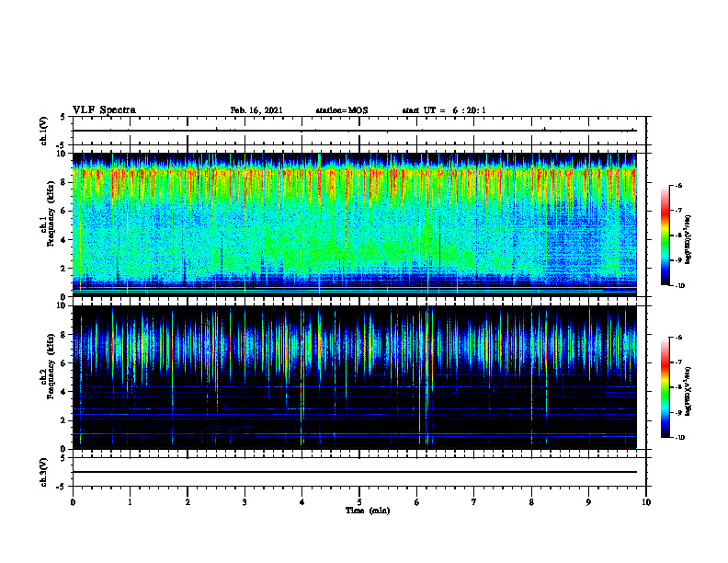Click the ch.1 voltage waveform trace
The image size is (728, 563).
coord(354,131)
